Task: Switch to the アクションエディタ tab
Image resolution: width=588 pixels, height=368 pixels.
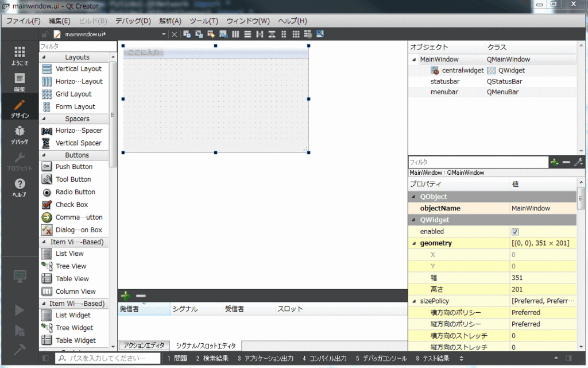Action: pyautogui.click(x=144, y=346)
